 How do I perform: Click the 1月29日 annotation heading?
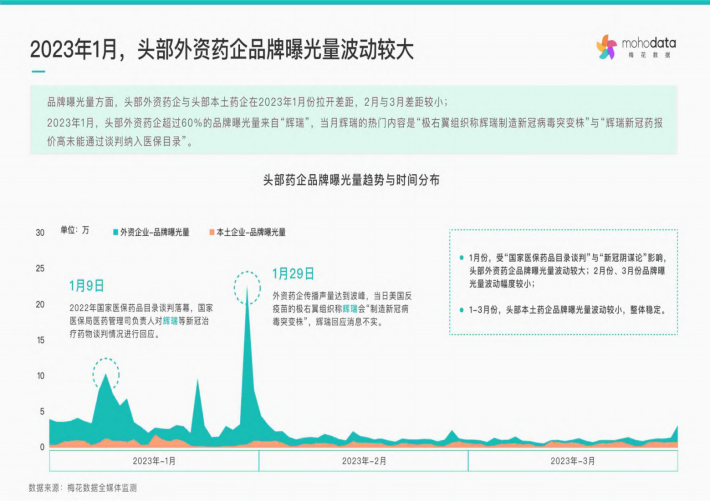pyautogui.click(x=293, y=274)
